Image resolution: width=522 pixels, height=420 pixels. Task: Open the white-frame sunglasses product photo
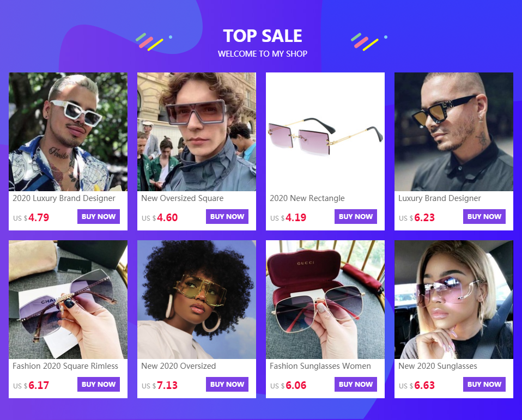pos(68,132)
